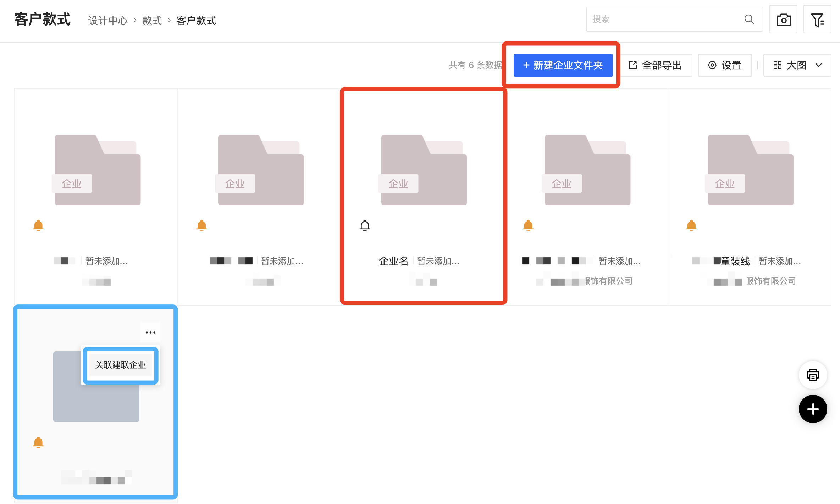The height and width of the screenshot is (504, 840).
Task: Open the 企业名 folder thumbnail
Action: 424,170
